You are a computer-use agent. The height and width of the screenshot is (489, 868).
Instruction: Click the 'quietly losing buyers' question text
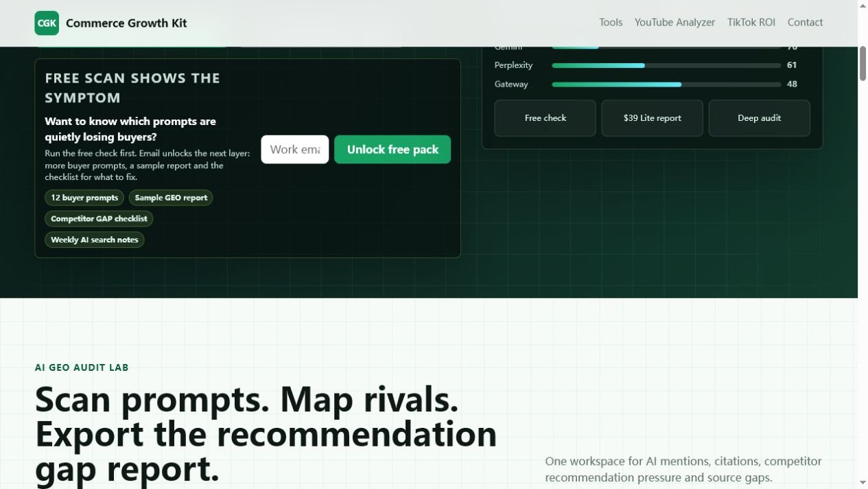(130, 129)
